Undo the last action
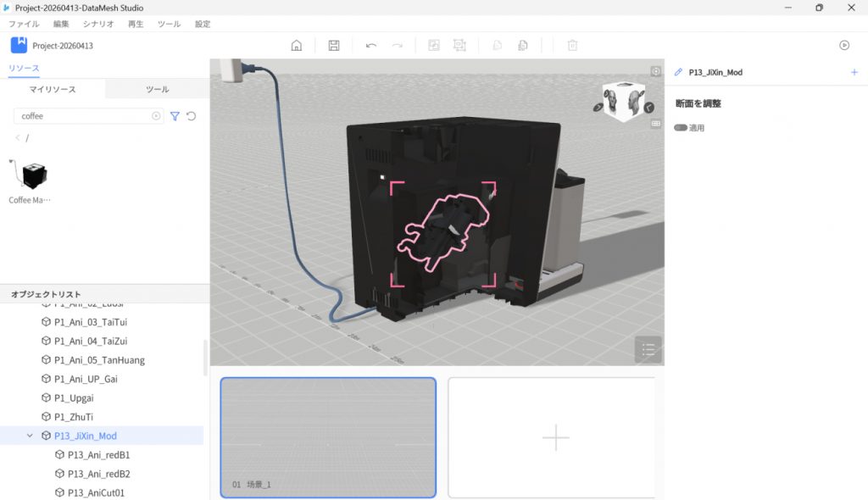Image resolution: width=868 pixels, height=500 pixels. pyautogui.click(x=370, y=46)
